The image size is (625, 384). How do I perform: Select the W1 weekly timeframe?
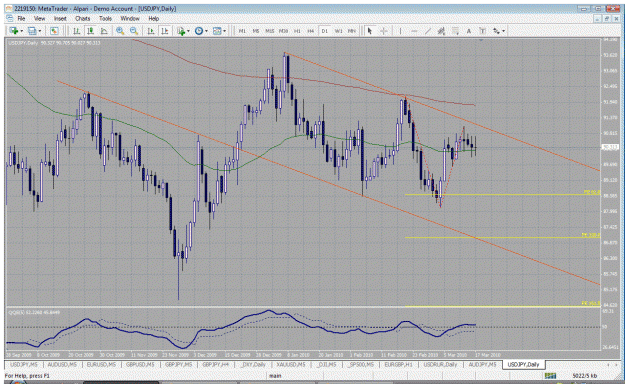click(x=338, y=31)
